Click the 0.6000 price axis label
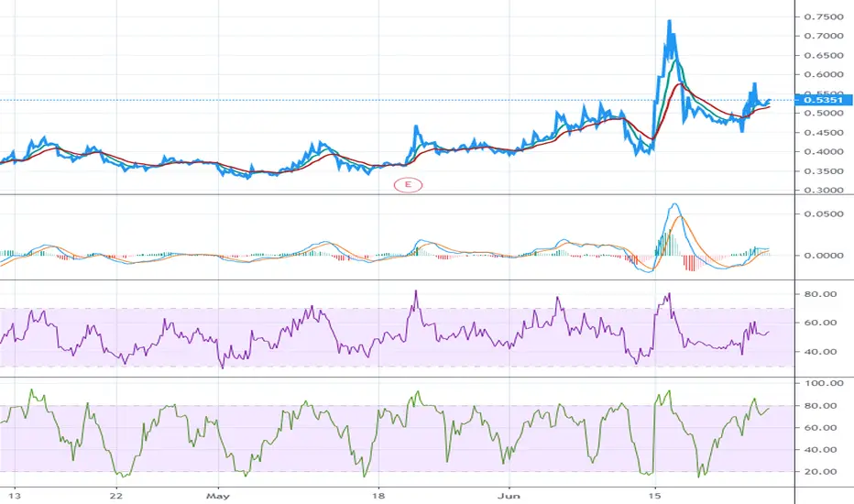 click(824, 74)
